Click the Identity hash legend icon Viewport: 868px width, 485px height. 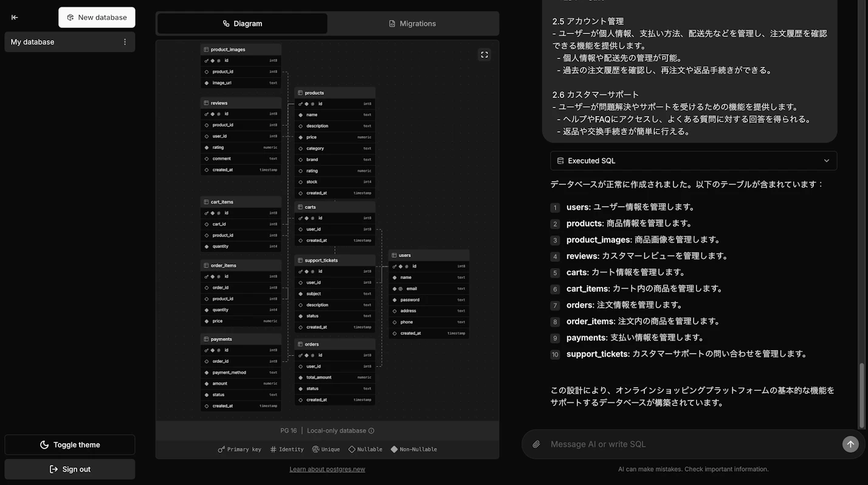tap(273, 449)
